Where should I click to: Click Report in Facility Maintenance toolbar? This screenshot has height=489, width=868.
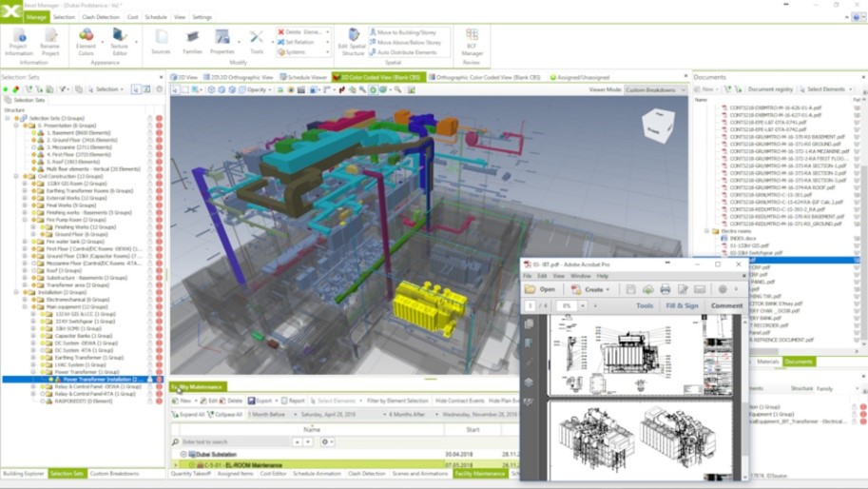293,401
